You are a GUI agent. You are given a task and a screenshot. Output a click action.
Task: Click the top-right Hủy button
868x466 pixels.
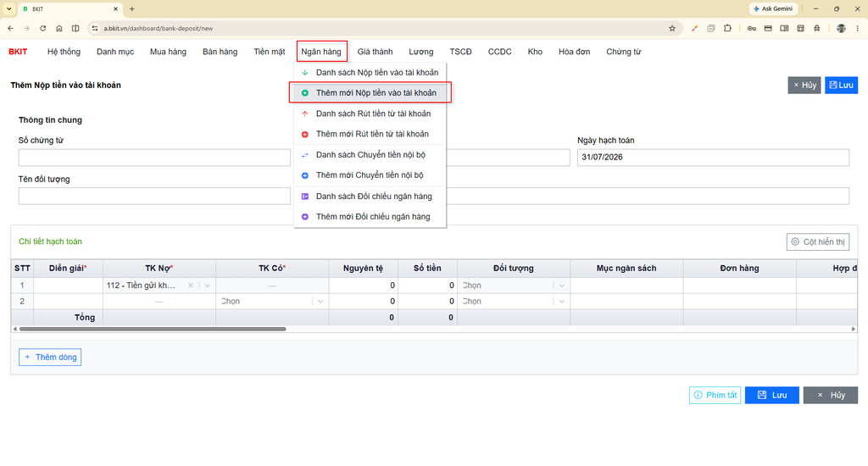(804, 86)
